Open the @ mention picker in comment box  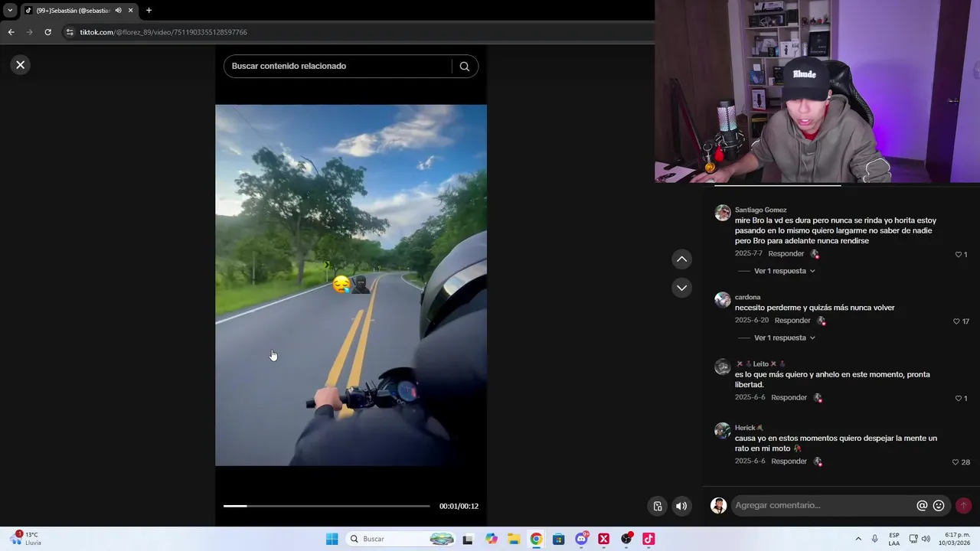[x=922, y=506]
